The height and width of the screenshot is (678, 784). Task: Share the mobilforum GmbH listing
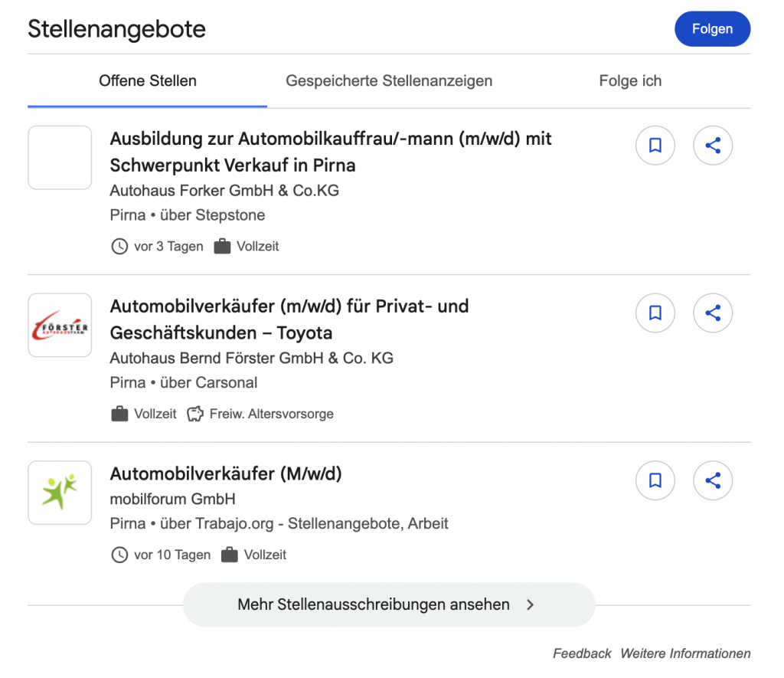click(713, 480)
